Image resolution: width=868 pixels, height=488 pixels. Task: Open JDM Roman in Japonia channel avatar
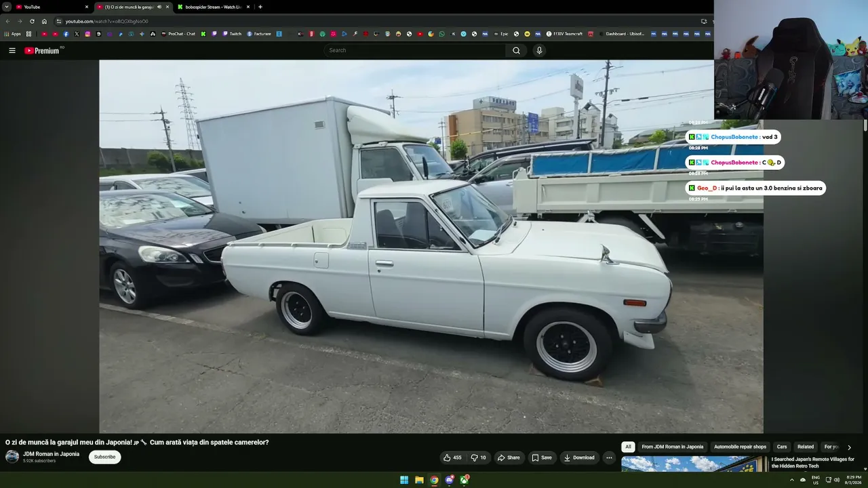click(12, 457)
